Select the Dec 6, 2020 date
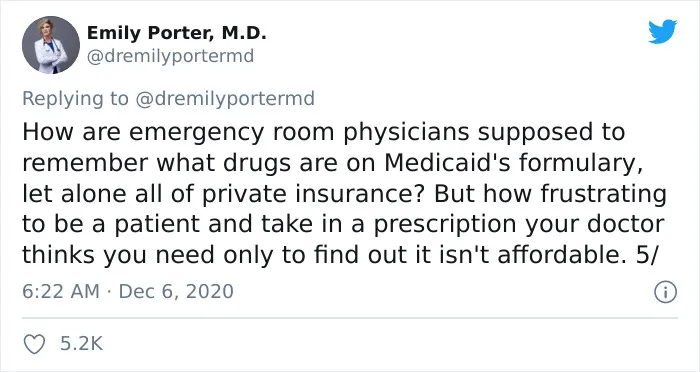Image resolution: width=700 pixels, height=372 pixels. (176, 292)
